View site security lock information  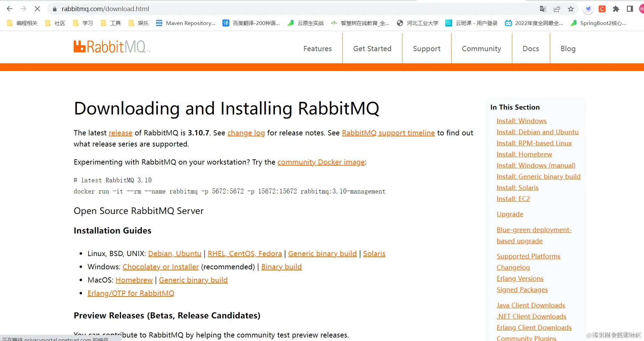pos(54,9)
